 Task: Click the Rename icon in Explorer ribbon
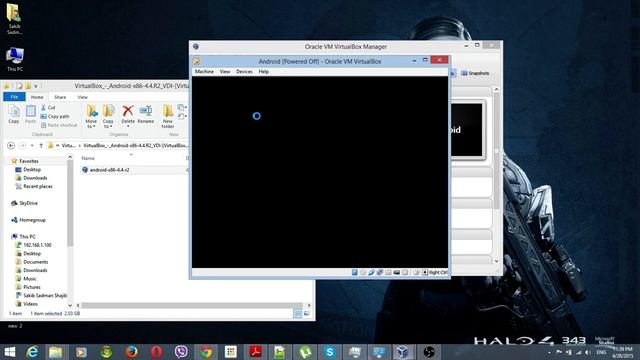pyautogui.click(x=146, y=111)
